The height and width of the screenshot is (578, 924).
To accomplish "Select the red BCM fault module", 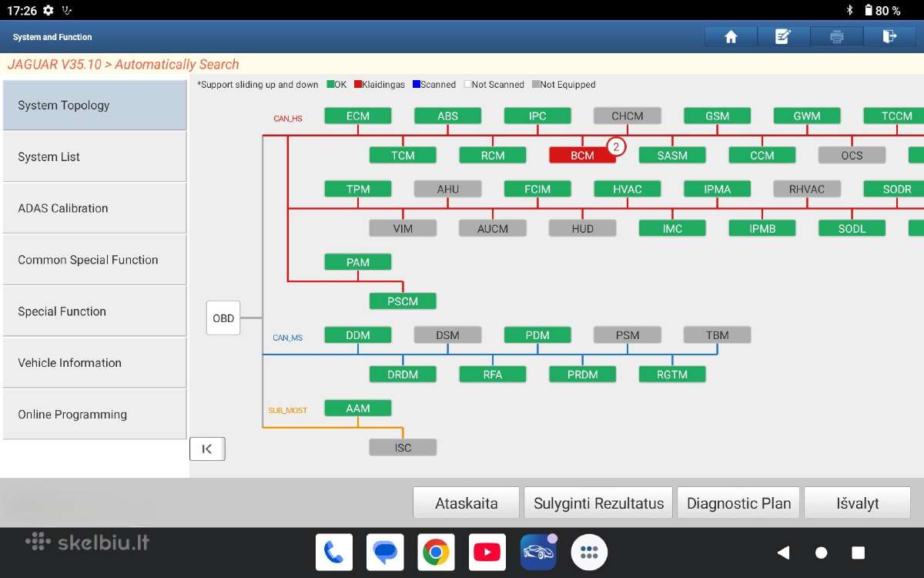I will tap(582, 155).
